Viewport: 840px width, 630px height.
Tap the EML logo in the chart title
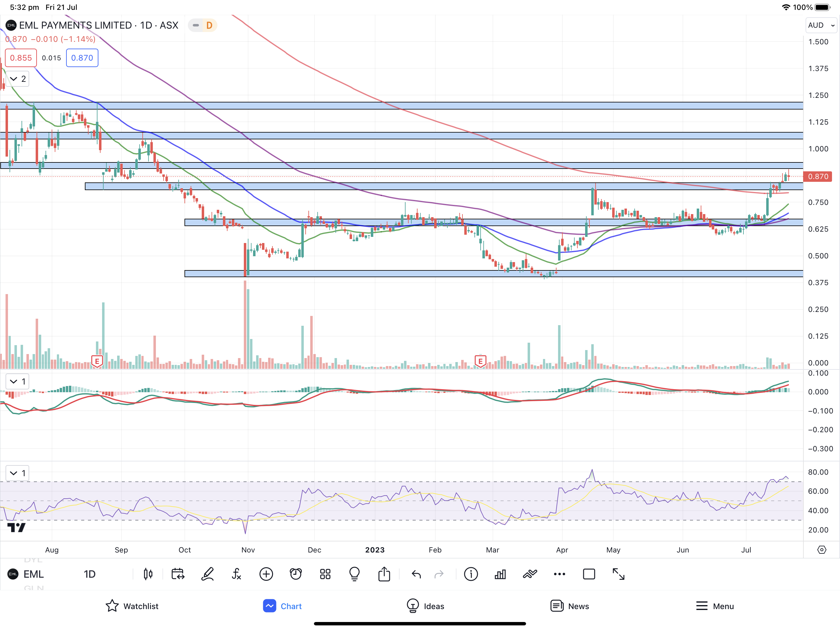(x=11, y=26)
